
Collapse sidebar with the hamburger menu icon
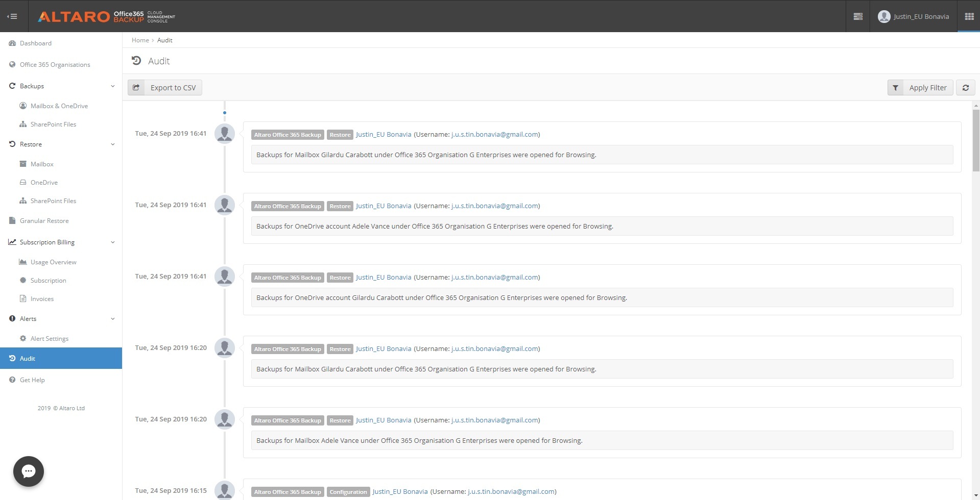click(12, 16)
